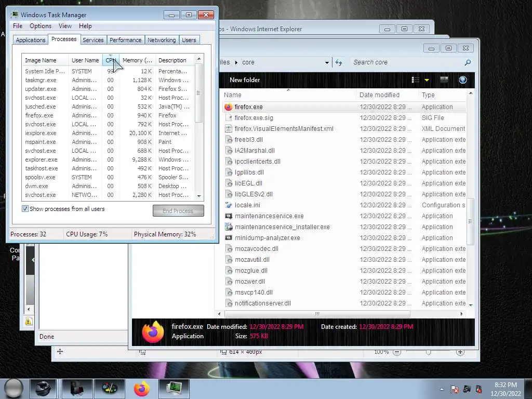The height and width of the screenshot is (399, 532).
Task: Sort files by Name column header
Action: point(288,95)
